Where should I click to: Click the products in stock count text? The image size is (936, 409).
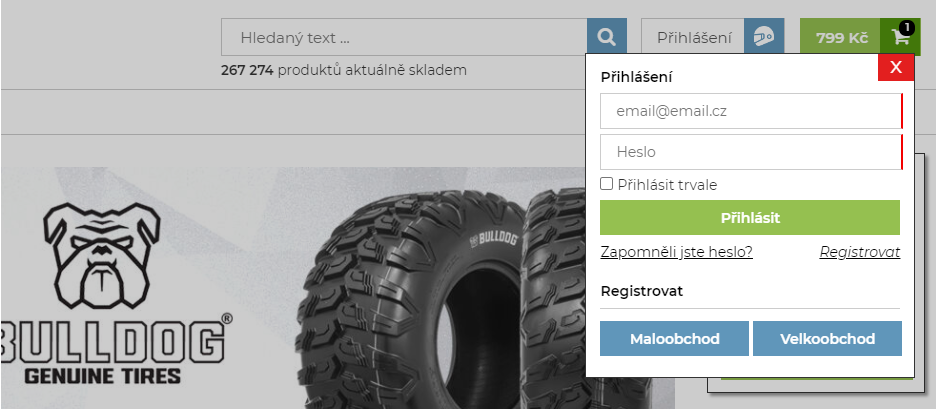[x=344, y=70]
